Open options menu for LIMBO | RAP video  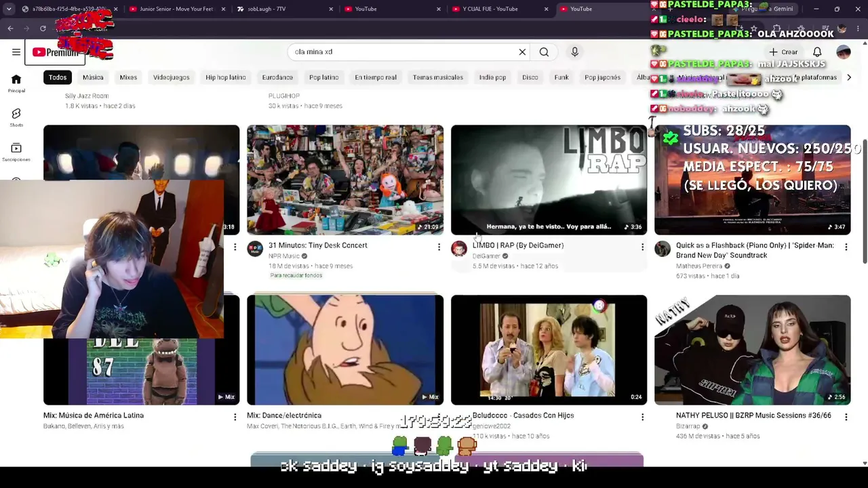(x=642, y=247)
